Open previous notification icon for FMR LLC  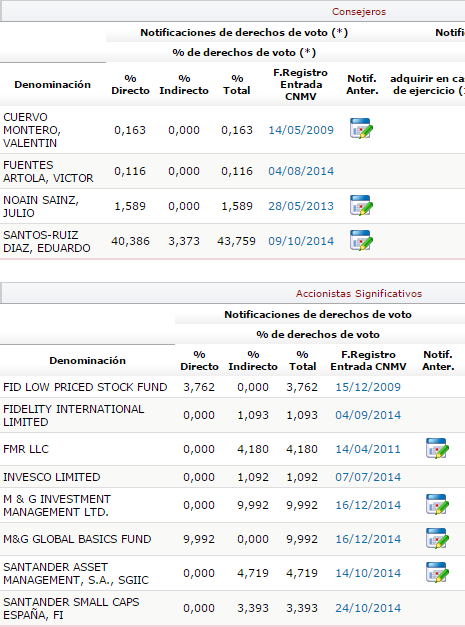point(437,448)
